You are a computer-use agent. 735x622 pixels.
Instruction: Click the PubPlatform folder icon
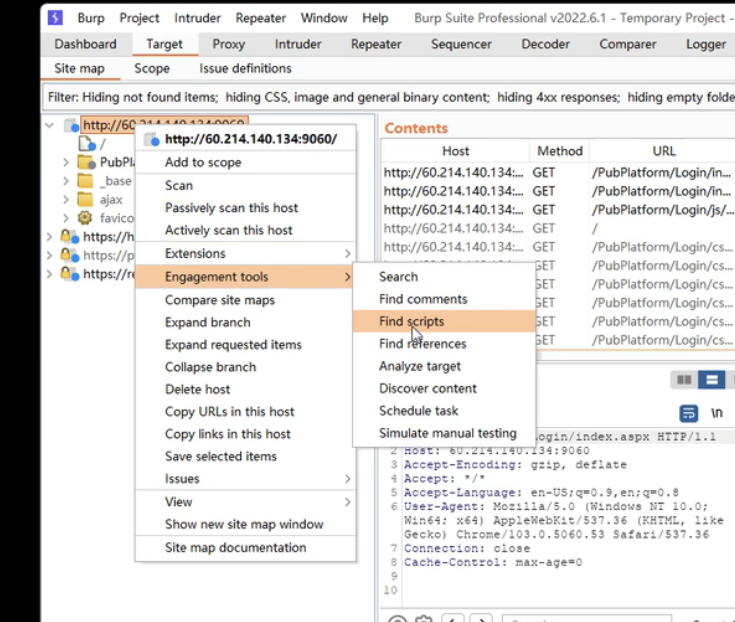tap(86, 162)
